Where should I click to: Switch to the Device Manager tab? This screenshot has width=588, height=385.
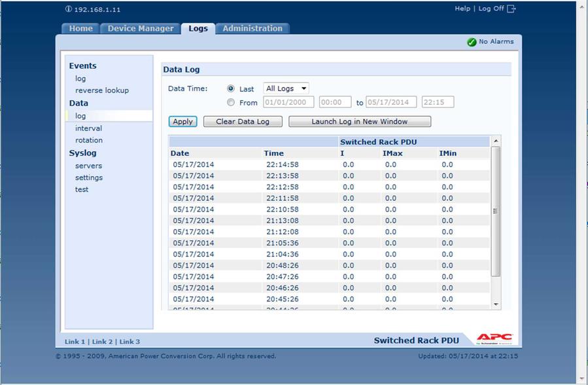[x=141, y=28]
